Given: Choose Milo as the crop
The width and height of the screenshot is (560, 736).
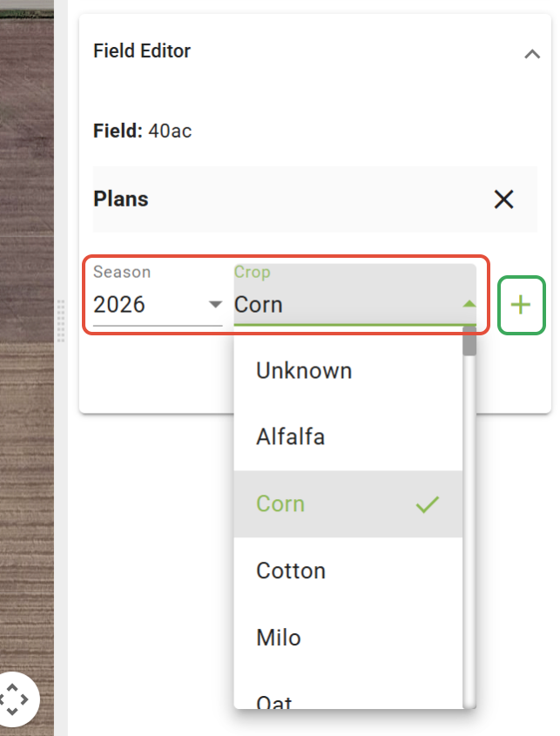Looking at the screenshot, I should [279, 638].
